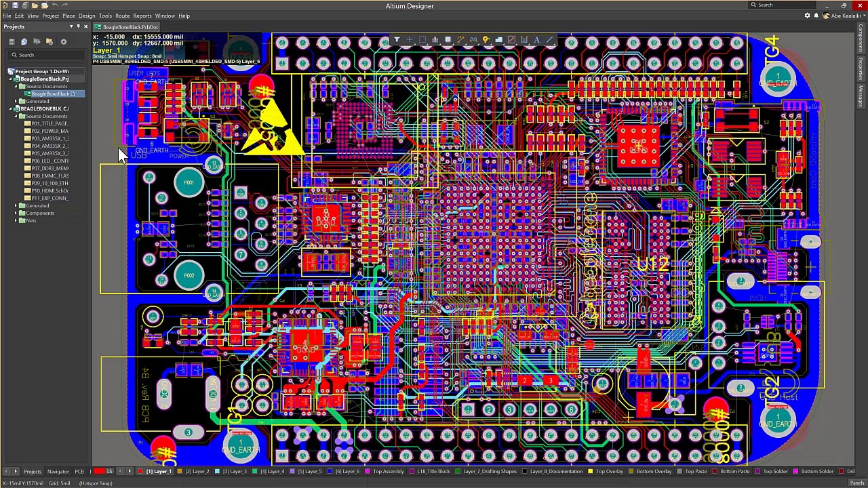This screenshot has width=868, height=488.
Task: Expand the Nets folder
Action: pos(16,221)
